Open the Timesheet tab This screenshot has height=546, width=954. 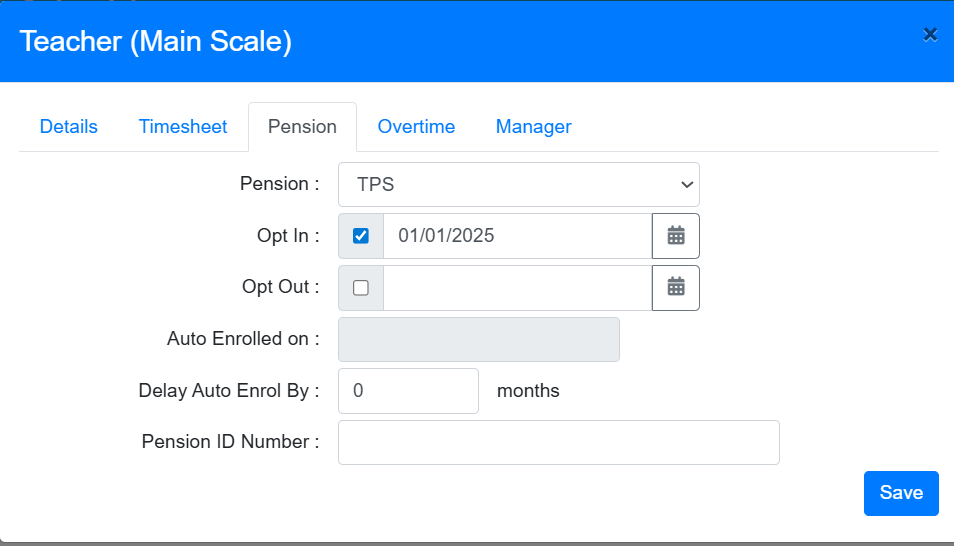tap(183, 127)
